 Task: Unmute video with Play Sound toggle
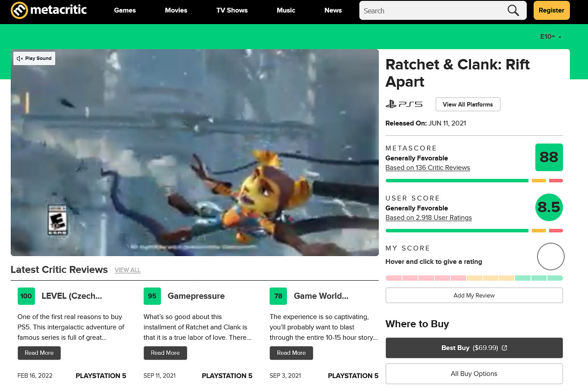click(x=35, y=58)
